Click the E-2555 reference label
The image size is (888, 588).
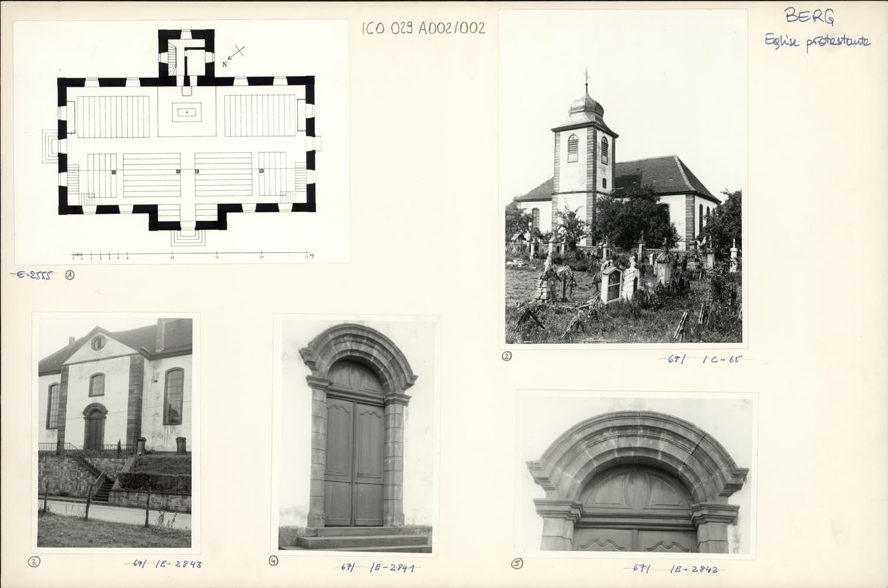[x=34, y=275]
